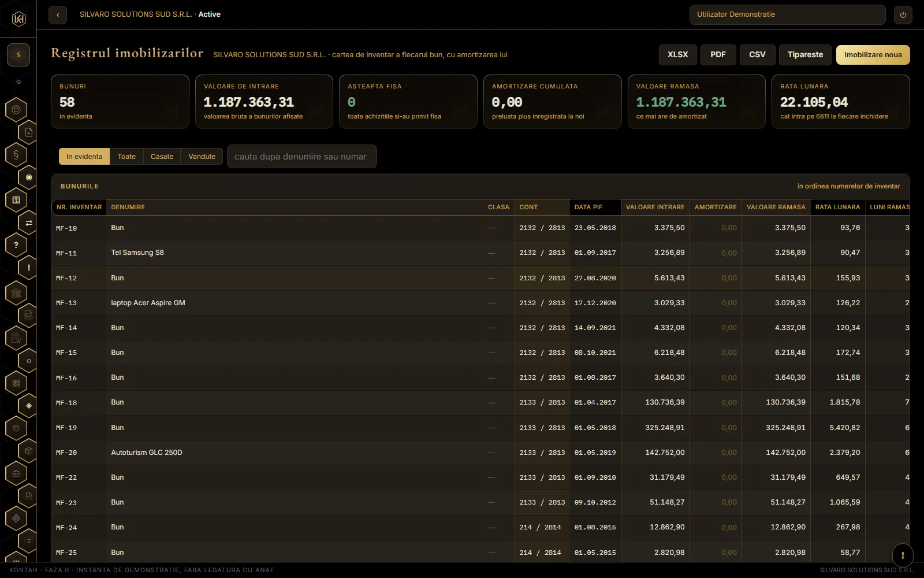
Task: Select the 'In evidenta' filter tab
Action: point(84,157)
